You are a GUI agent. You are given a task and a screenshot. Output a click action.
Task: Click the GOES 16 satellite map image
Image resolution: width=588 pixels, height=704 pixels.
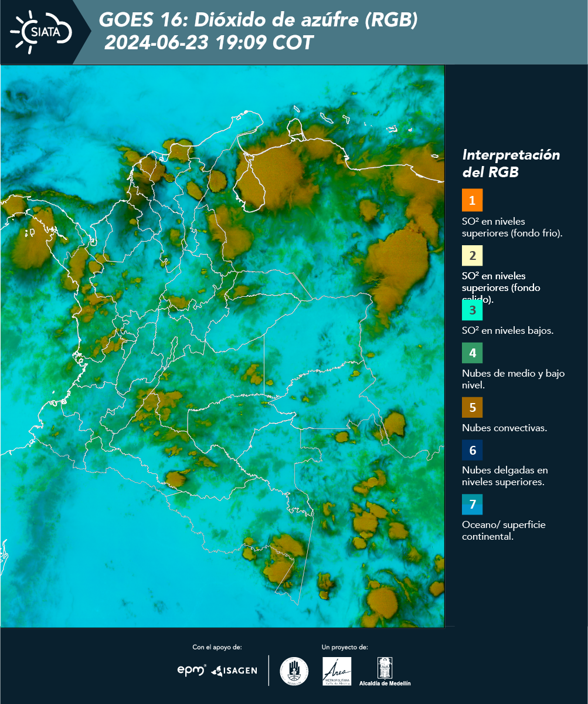[x=223, y=346]
